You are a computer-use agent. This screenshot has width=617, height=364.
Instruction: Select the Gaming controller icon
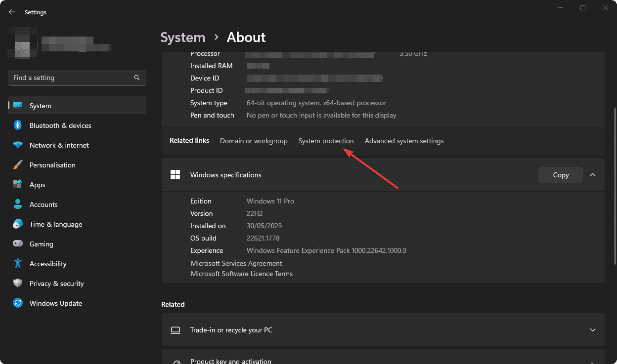tap(18, 243)
